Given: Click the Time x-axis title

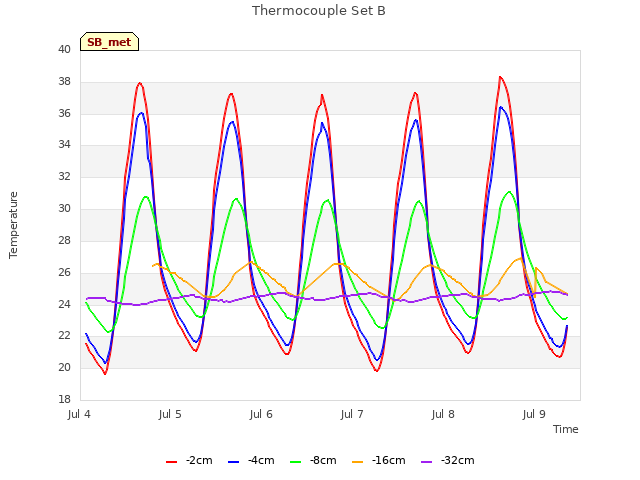Looking at the screenshot, I should [566, 429].
